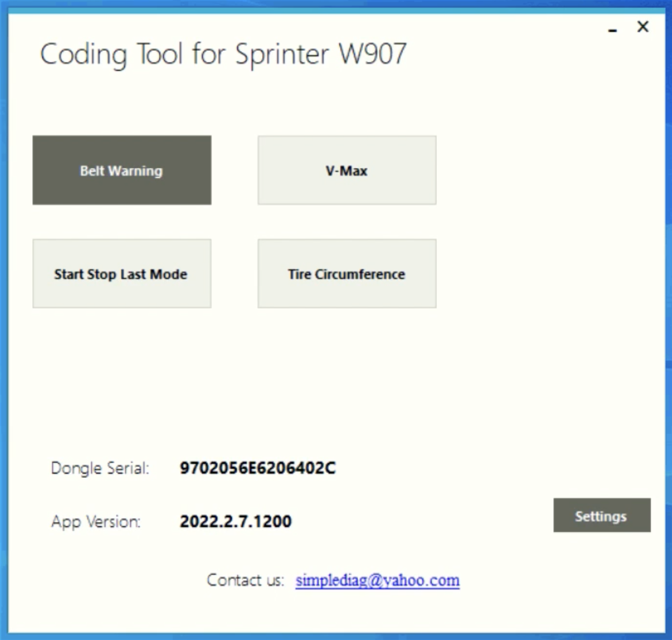The width and height of the screenshot is (672, 640).
Task: Click the App Version label
Action: tap(96, 522)
